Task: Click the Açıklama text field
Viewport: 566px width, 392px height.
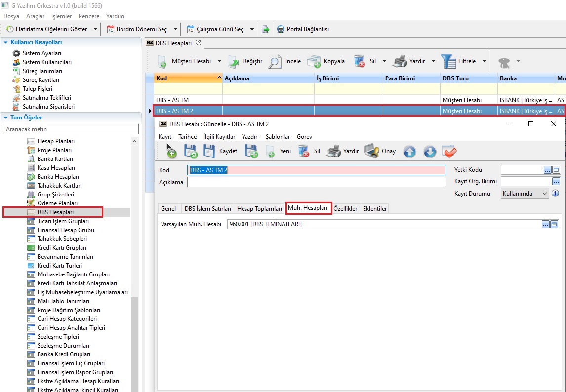Action: (316, 182)
